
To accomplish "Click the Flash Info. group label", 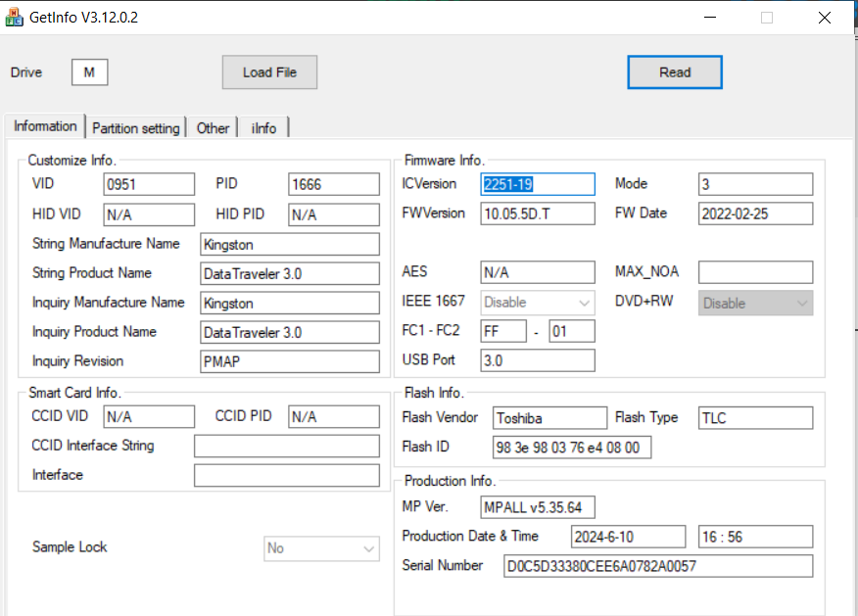I will pos(434,393).
